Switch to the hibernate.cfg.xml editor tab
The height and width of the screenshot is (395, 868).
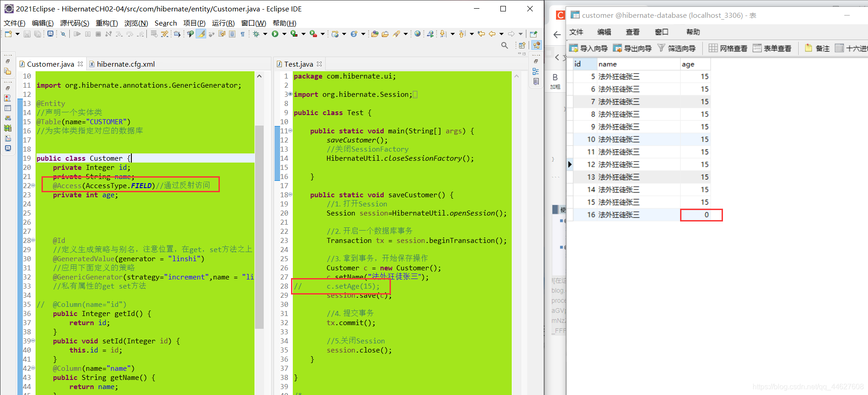[x=122, y=64]
